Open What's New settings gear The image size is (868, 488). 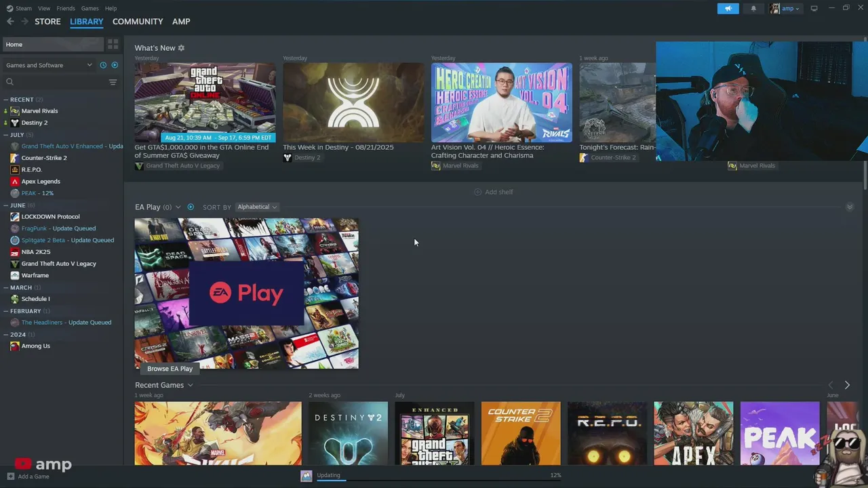pos(181,48)
